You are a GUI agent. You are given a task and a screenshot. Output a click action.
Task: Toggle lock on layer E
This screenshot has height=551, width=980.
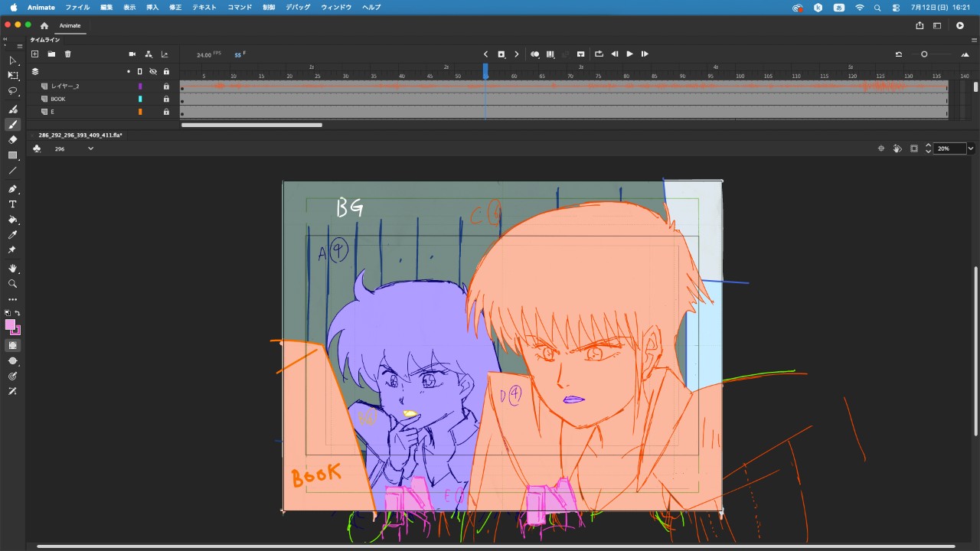166,112
